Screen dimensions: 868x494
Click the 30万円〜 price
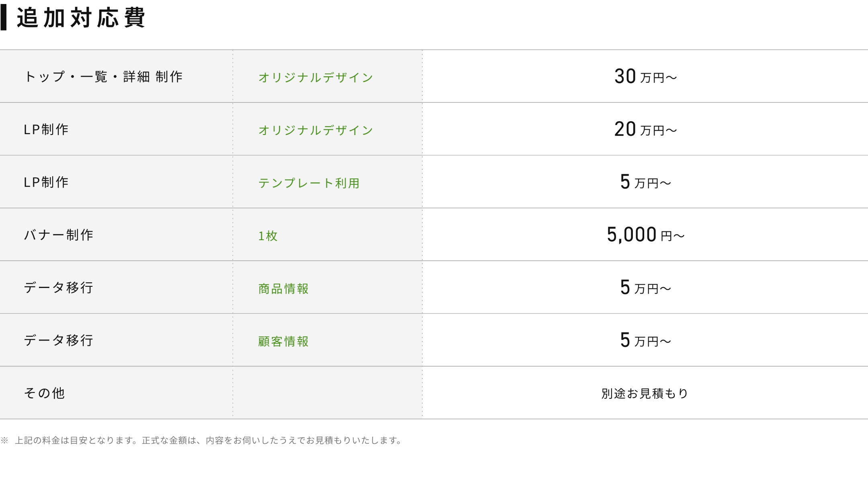click(645, 76)
